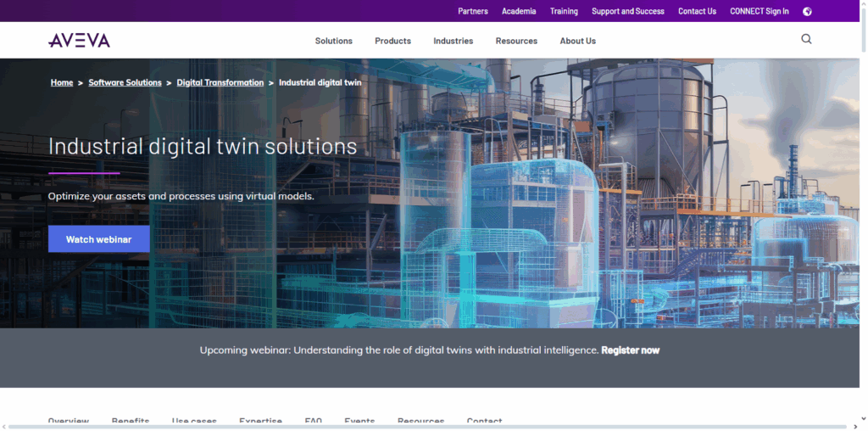The width and height of the screenshot is (868, 431).
Task: Go to Contact Us
Action: coord(697,11)
